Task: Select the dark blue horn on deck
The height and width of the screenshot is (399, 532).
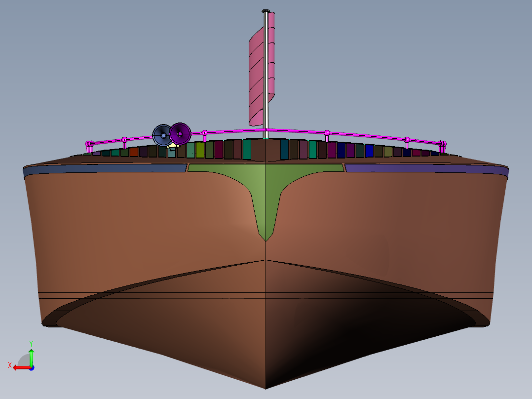Action: point(162,135)
